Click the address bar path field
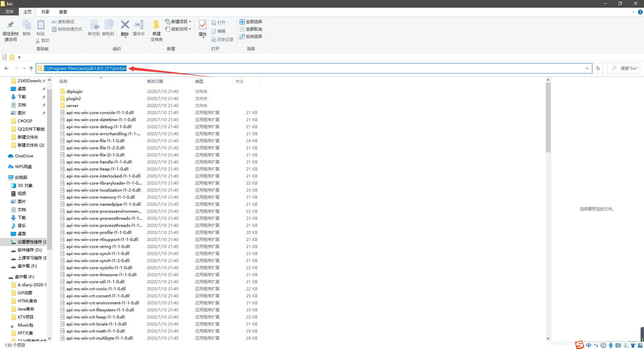 (314, 68)
